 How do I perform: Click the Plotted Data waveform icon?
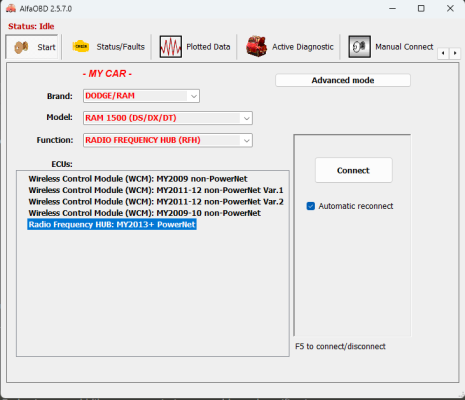click(171, 47)
